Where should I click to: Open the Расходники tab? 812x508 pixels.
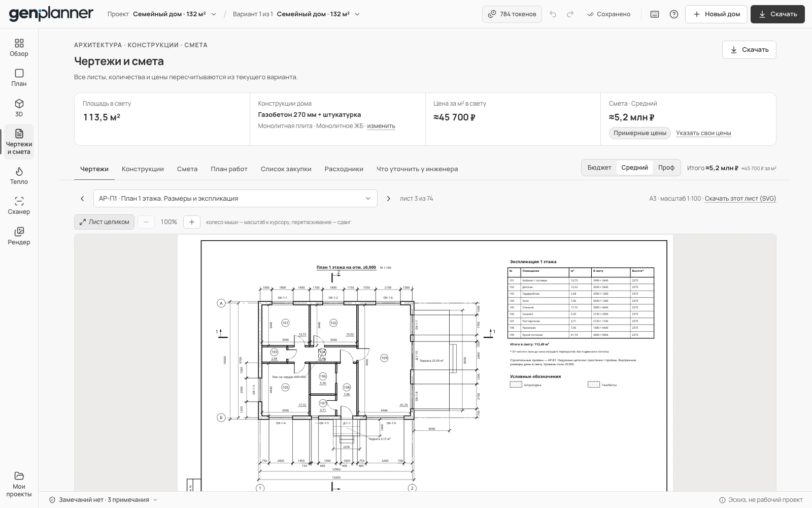(x=344, y=169)
